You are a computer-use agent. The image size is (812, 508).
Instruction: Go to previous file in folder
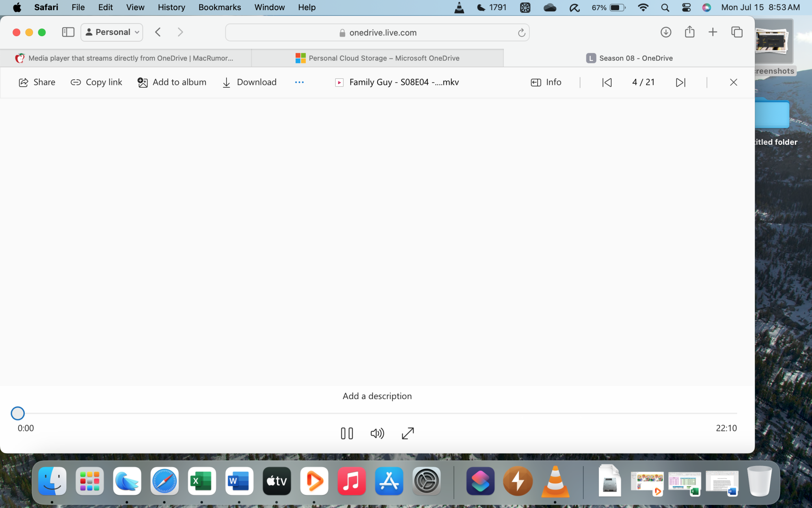607,82
